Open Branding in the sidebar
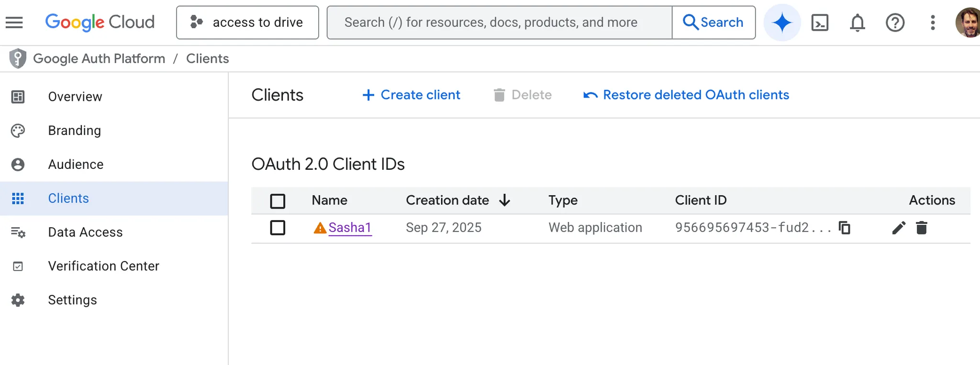 (x=114, y=131)
